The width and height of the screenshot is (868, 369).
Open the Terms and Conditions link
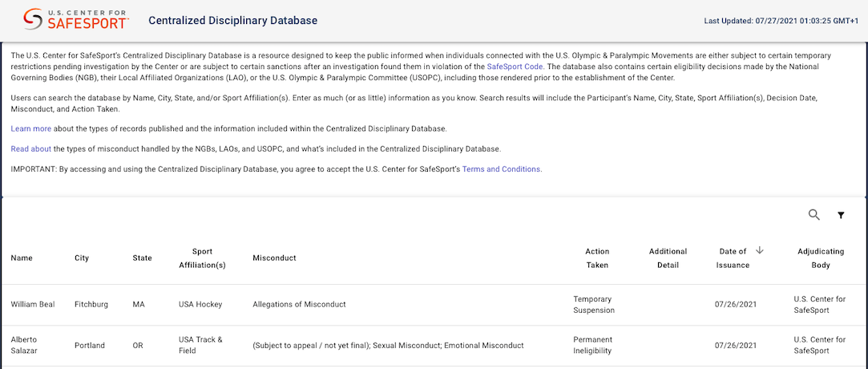502,169
